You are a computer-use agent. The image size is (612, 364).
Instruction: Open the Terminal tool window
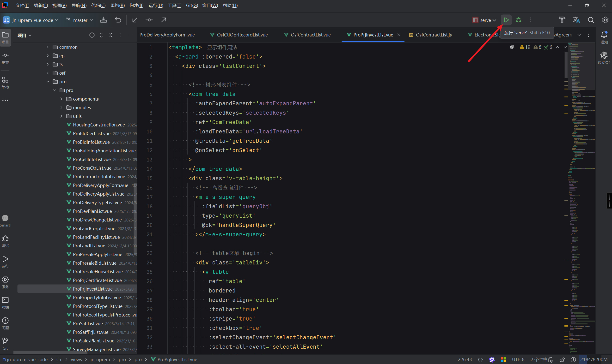pyautogui.click(x=5, y=302)
